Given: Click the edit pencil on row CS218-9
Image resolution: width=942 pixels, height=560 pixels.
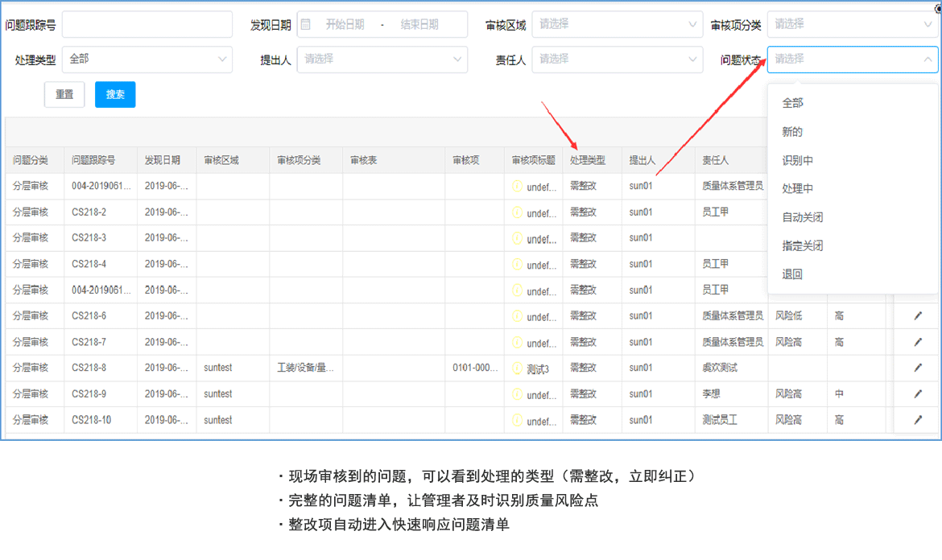Looking at the screenshot, I should click(x=919, y=393).
